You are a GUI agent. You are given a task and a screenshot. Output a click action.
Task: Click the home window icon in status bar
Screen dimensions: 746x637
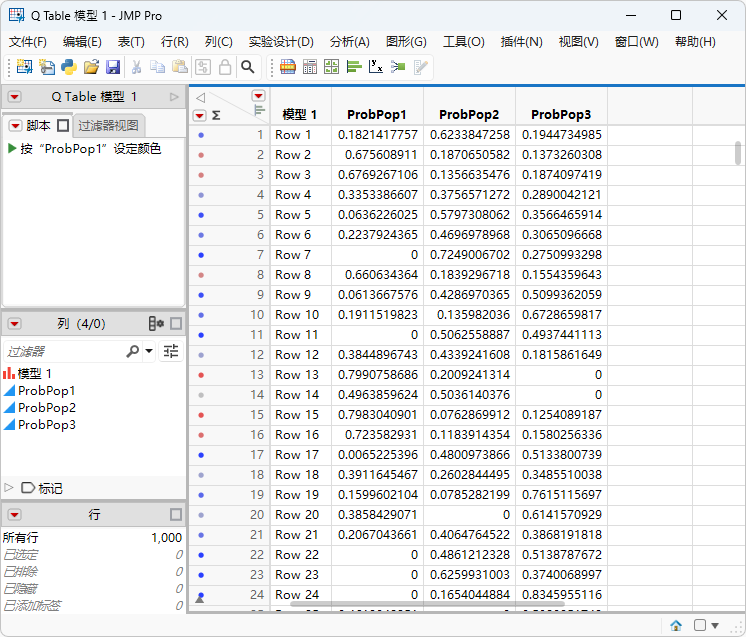point(676,625)
